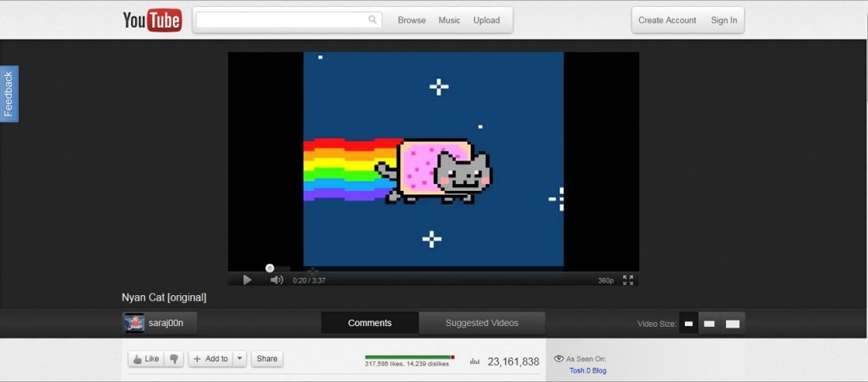Open the video statistics bar-chart icon
This screenshot has width=868, height=382.
[474, 361]
